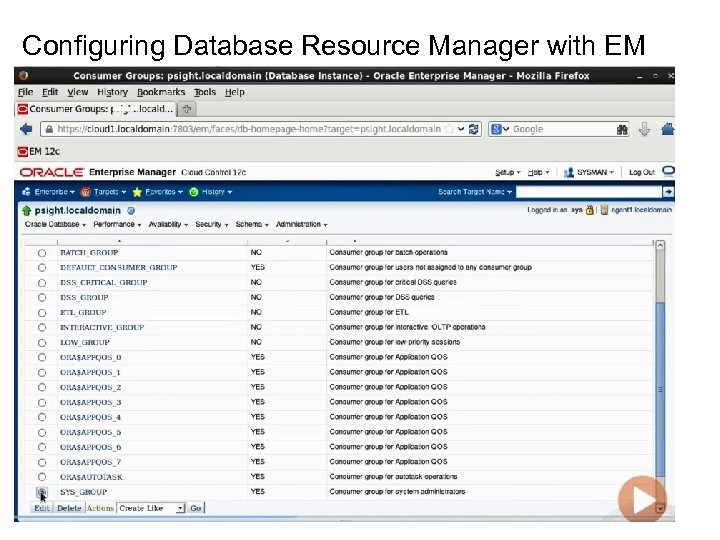Open the Administration menu
The image size is (720, 540).
click(x=301, y=225)
